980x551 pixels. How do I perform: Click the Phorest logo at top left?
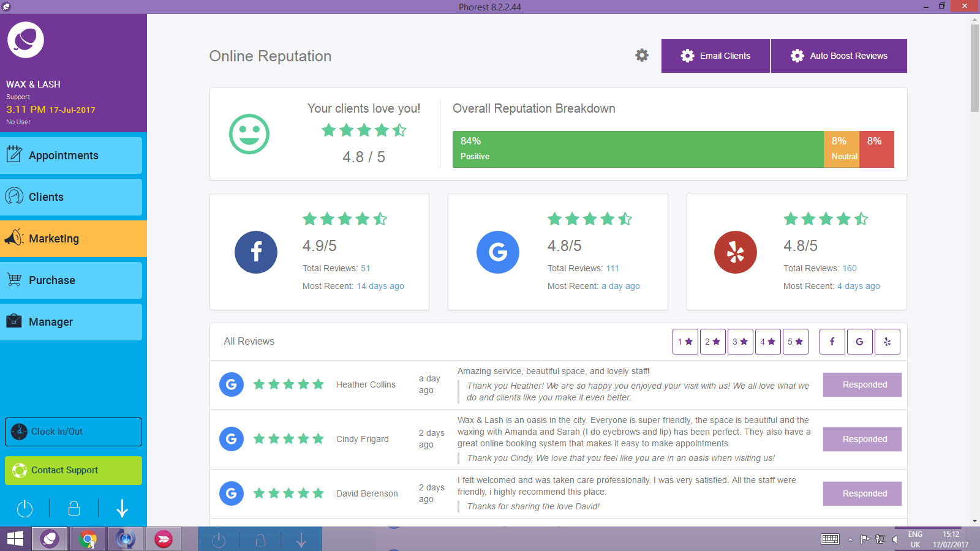click(x=26, y=40)
